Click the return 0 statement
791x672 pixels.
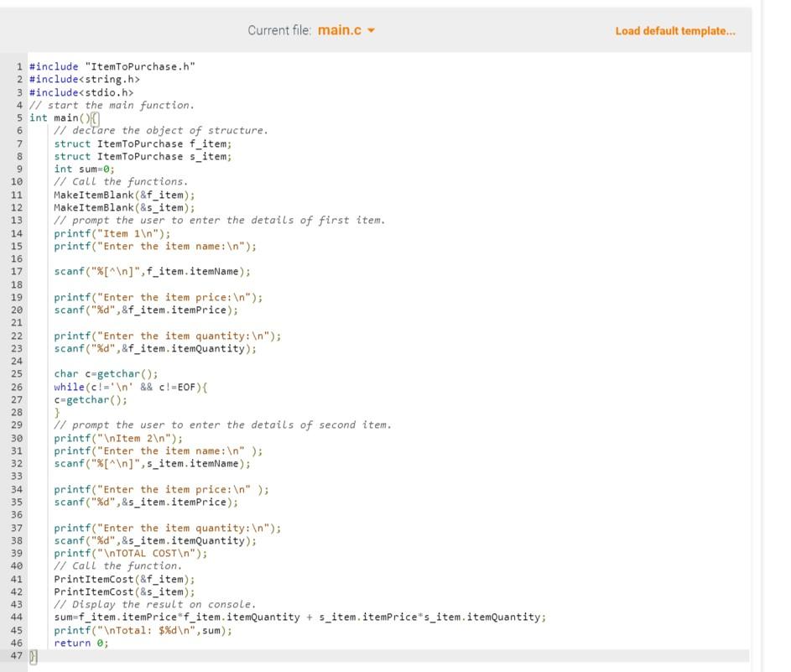(80, 643)
